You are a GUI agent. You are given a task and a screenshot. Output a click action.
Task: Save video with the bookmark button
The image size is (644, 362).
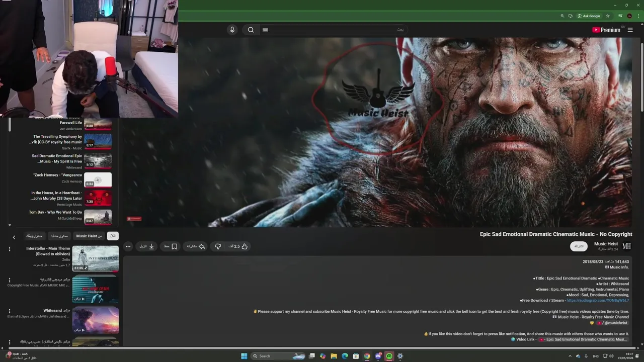click(171, 246)
